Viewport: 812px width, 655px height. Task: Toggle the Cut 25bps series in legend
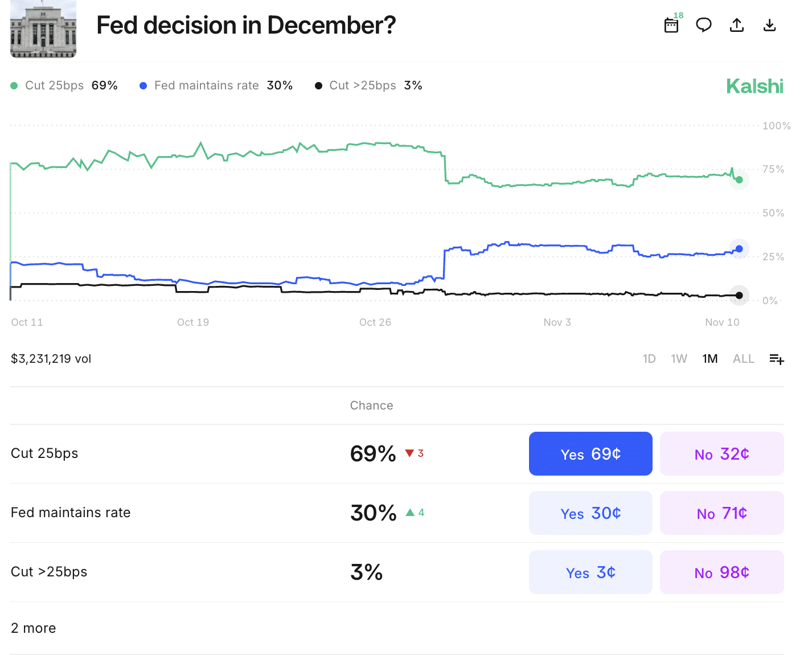click(54, 85)
